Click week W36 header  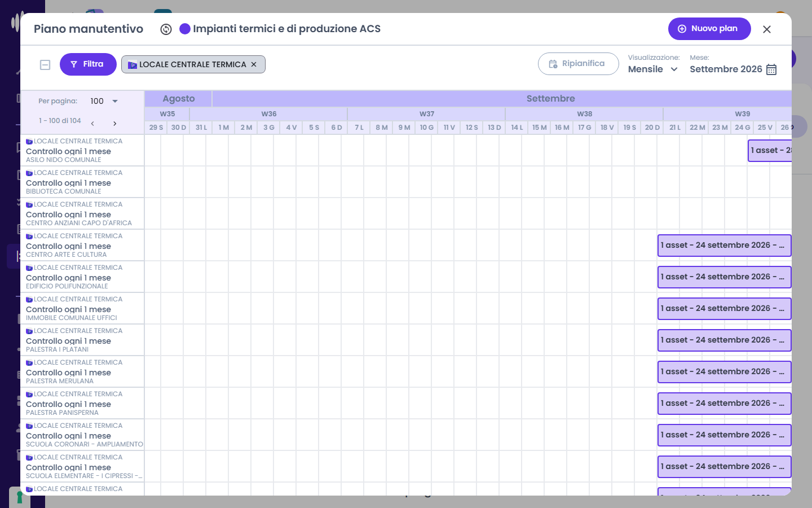point(269,114)
